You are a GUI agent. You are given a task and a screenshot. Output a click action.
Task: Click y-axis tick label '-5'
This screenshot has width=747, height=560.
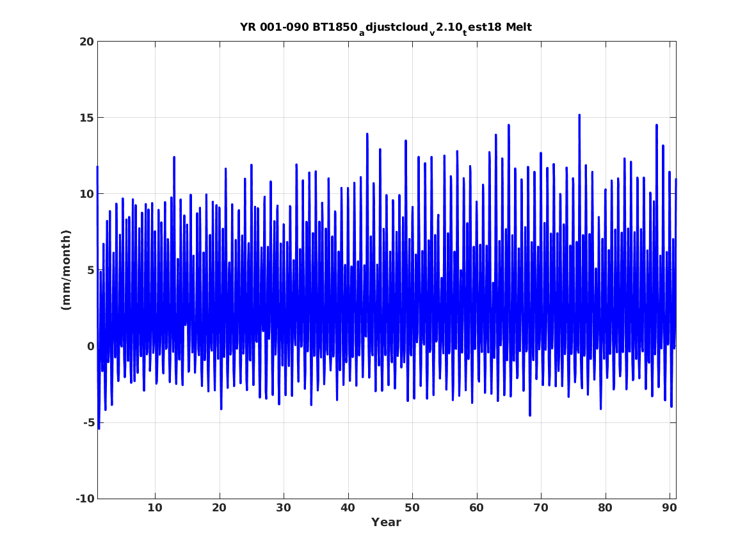coord(88,423)
